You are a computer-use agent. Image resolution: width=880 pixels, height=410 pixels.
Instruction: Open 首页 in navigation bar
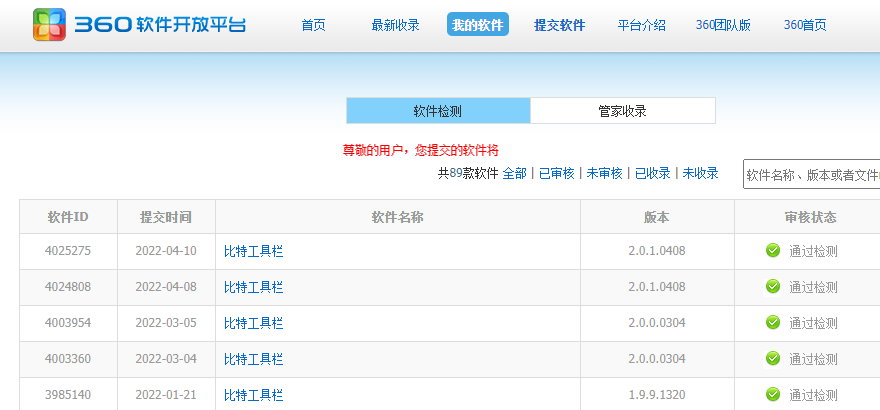[313, 25]
